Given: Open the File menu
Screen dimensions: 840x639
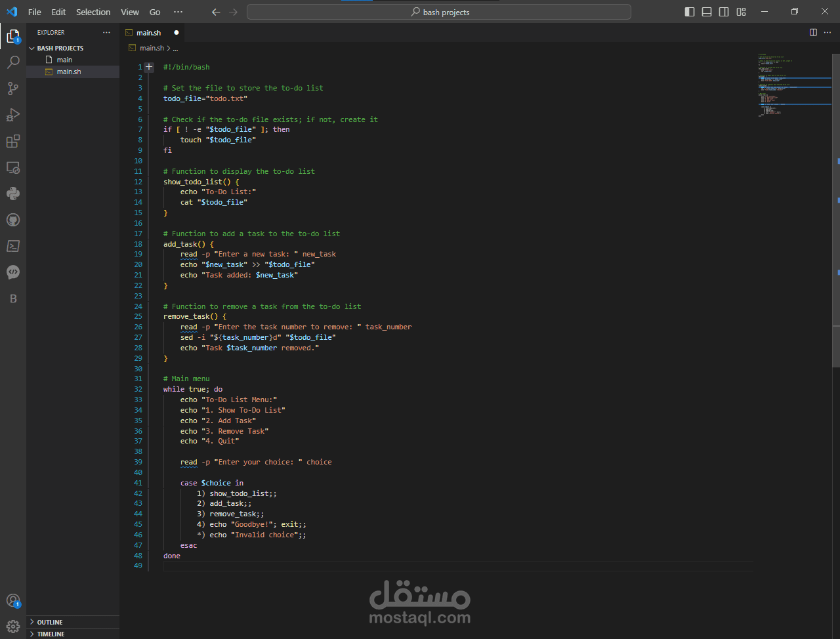Looking at the screenshot, I should pos(34,11).
